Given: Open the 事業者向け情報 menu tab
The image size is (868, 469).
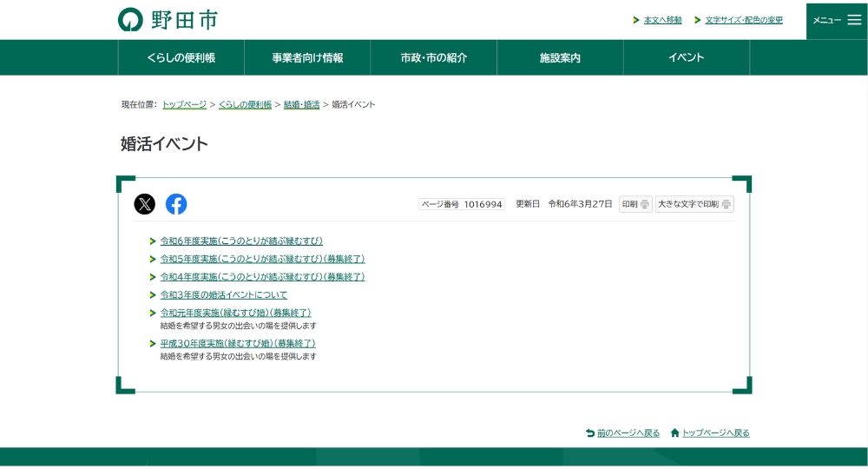Looking at the screenshot, I should click(x=307, y=57).
